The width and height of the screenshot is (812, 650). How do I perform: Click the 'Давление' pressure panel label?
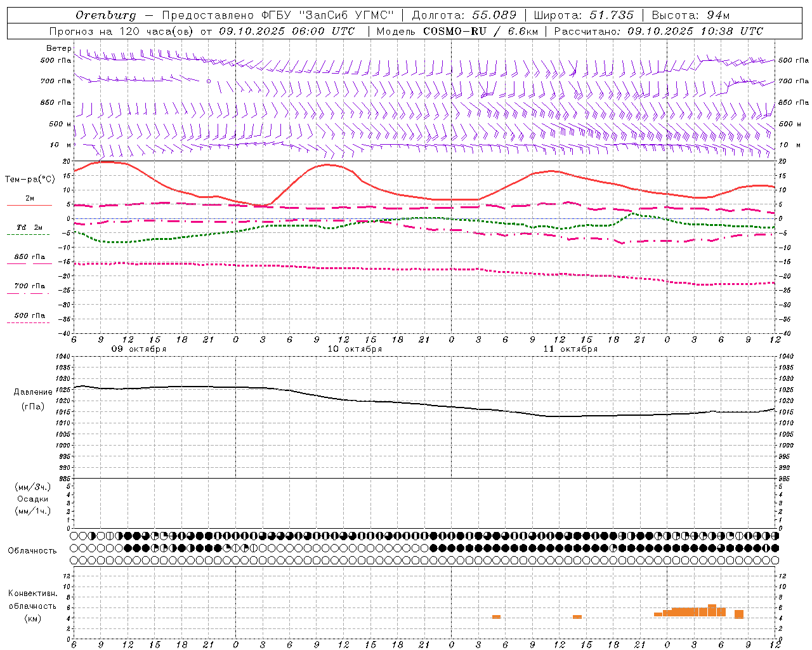(33, 392)
